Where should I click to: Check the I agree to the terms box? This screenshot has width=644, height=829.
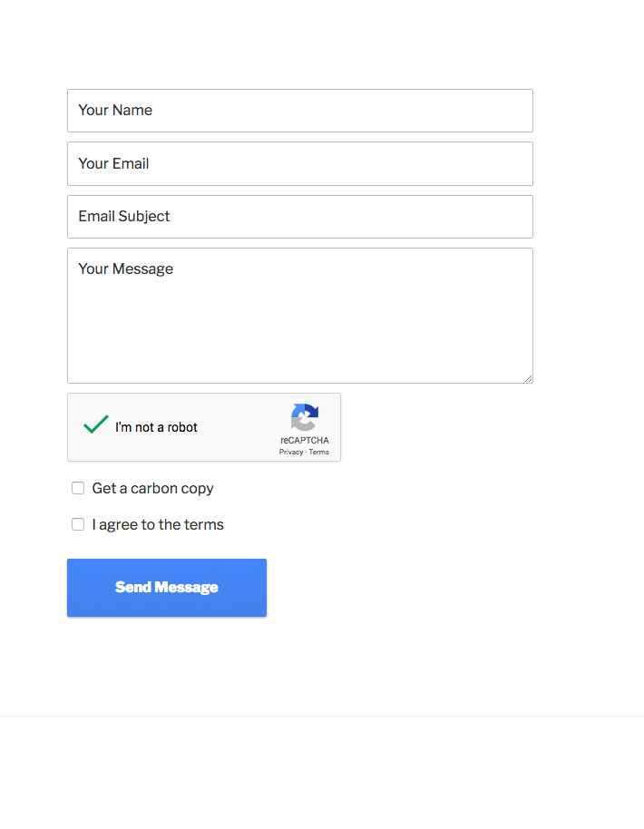click(x=78, y=524)
